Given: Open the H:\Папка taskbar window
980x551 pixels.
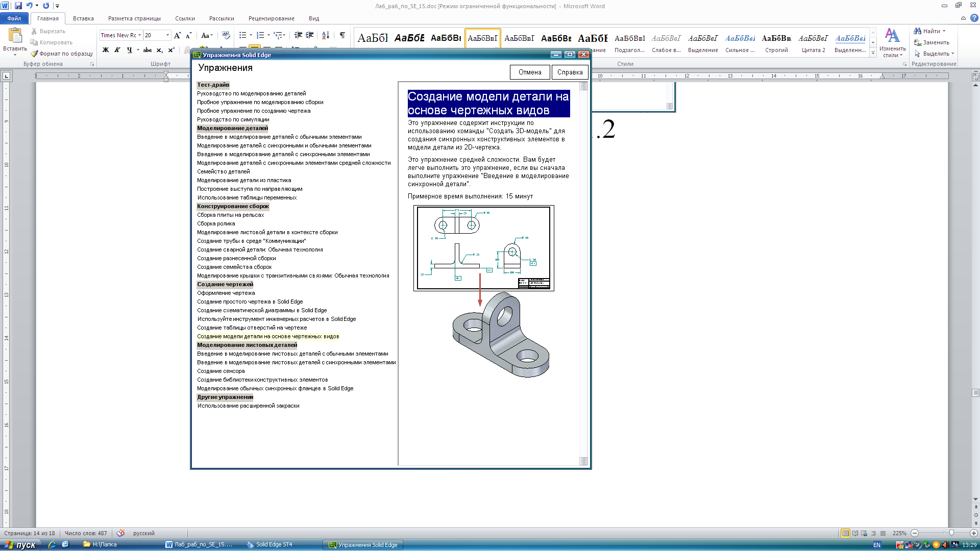Looking at the screenshot, I should (120, 545).
